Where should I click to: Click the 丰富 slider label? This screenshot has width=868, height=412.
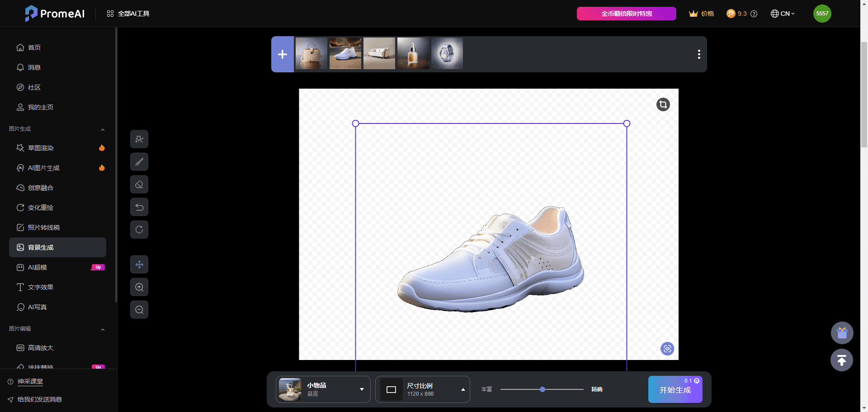coord(486,389)
